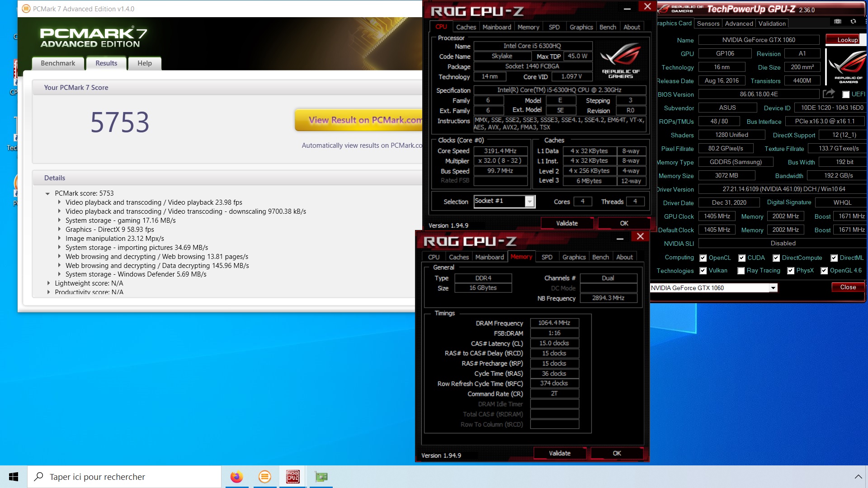Toggle the OpenCL checkbox
Image resolution: width=868 pixels, height=488 pixels.
point(703,258)
